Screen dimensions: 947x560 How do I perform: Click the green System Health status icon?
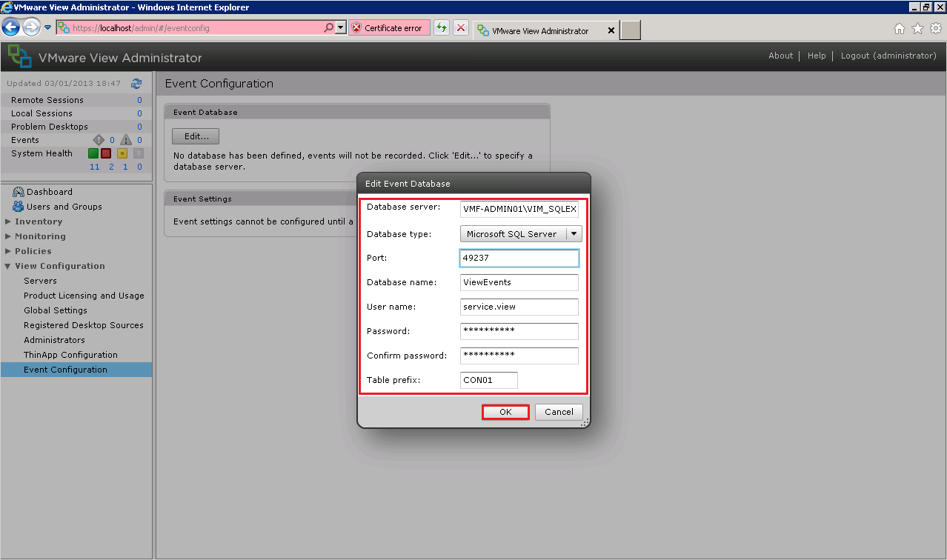click(x=93, y=153)
